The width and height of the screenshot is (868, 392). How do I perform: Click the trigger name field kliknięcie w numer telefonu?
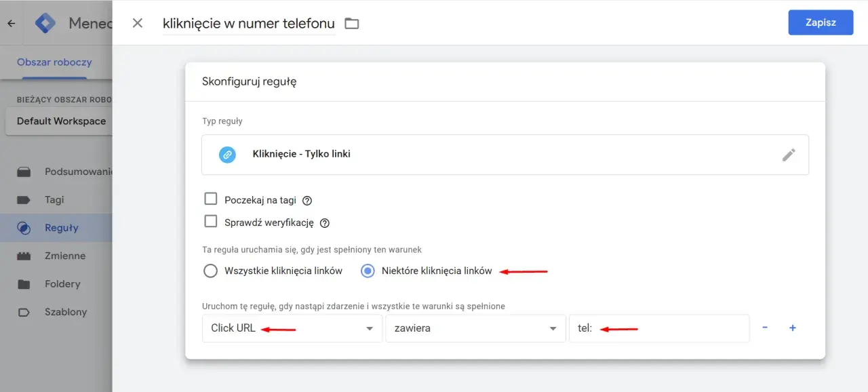click(249, 24)
